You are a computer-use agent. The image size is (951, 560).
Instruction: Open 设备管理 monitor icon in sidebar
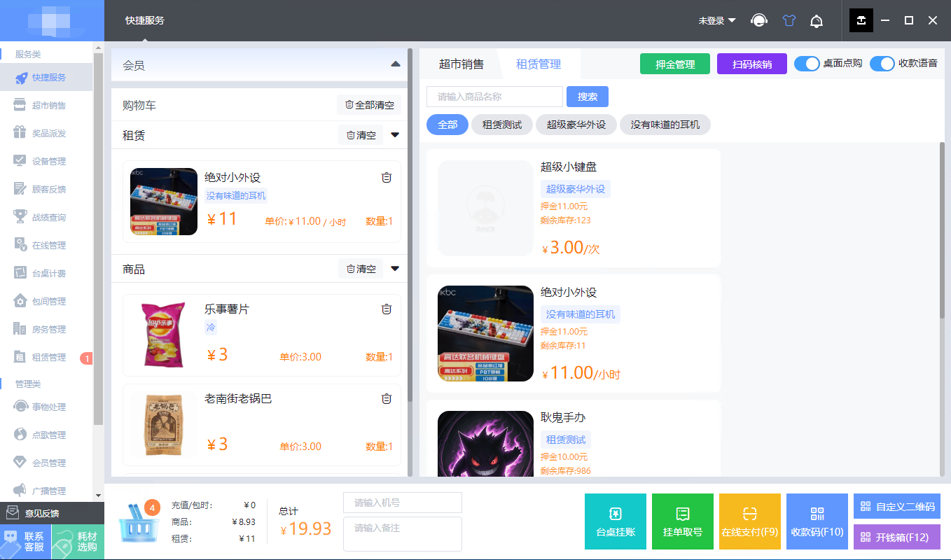(x=20, y=162)
